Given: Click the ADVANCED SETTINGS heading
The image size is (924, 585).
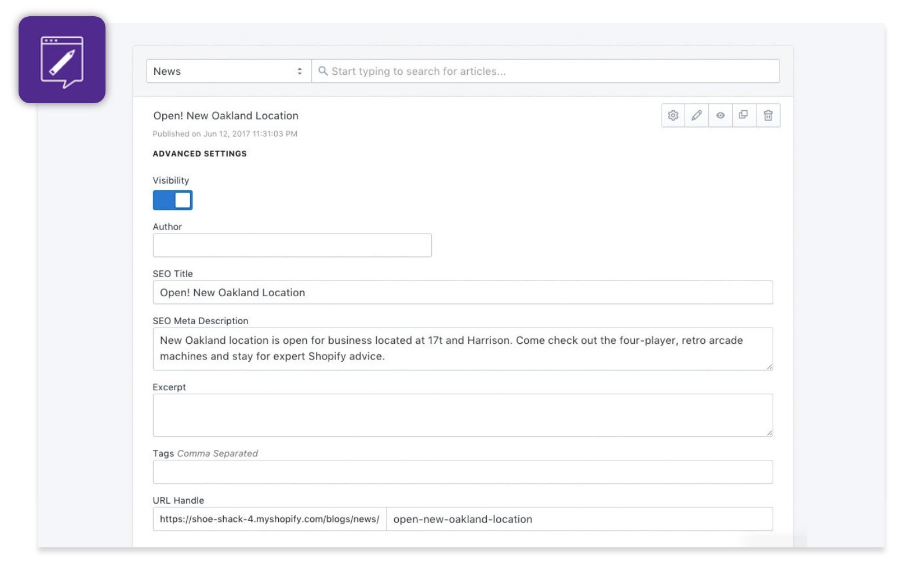Looking at the screenshot, I should tap(200, 154).
